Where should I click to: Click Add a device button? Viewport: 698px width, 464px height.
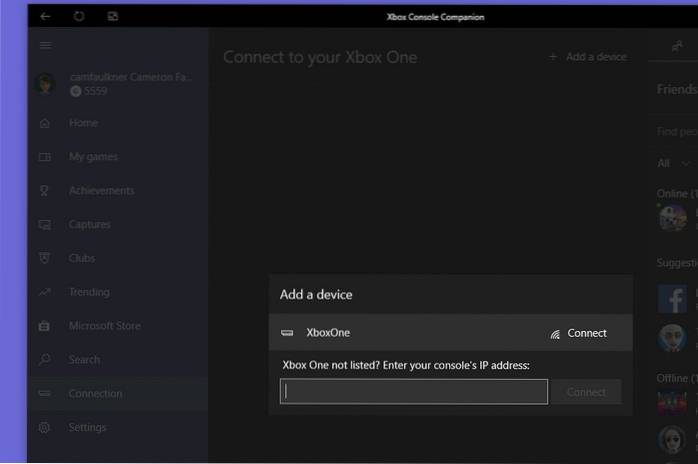pos(588,57)
